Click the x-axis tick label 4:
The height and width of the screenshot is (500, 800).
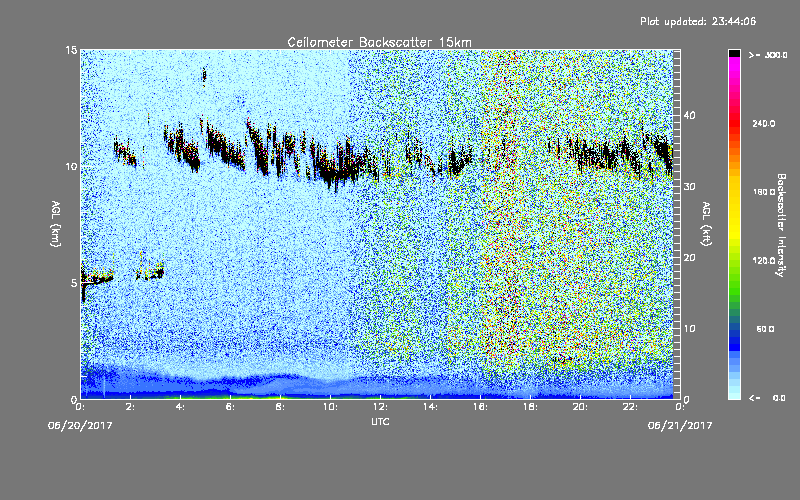point(180,407)
